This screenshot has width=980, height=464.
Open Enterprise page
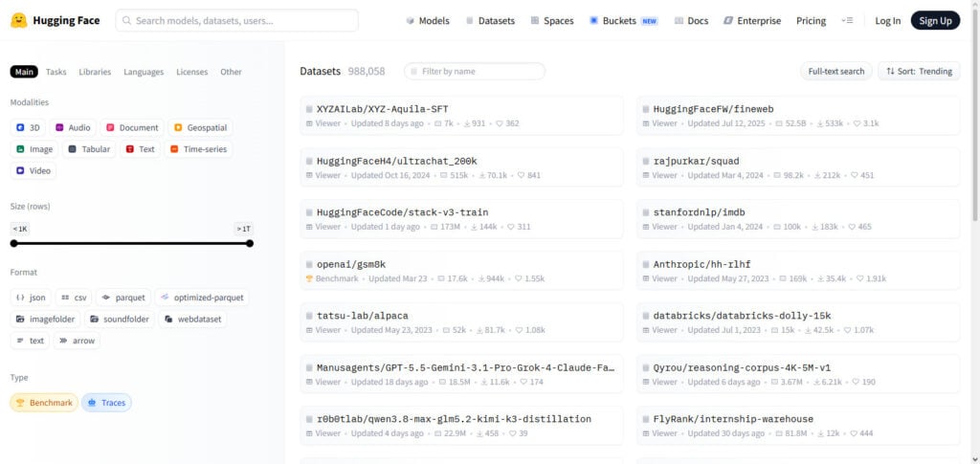(752, 21)
